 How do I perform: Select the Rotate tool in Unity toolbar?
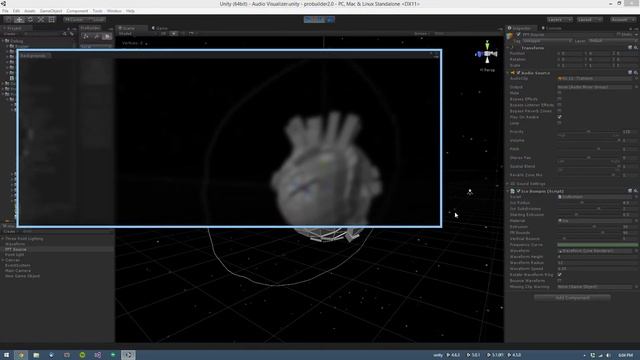coord(30,20)
